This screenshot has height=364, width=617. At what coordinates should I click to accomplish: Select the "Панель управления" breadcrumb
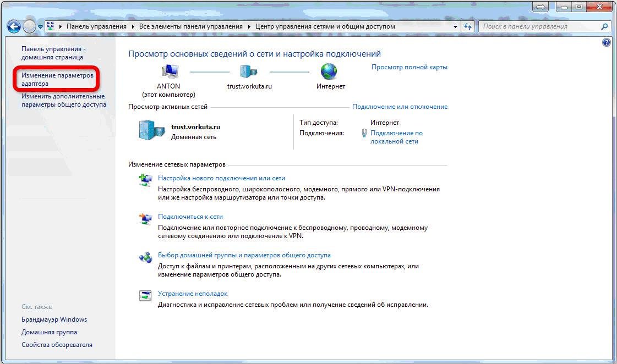(x=96, y=26)
